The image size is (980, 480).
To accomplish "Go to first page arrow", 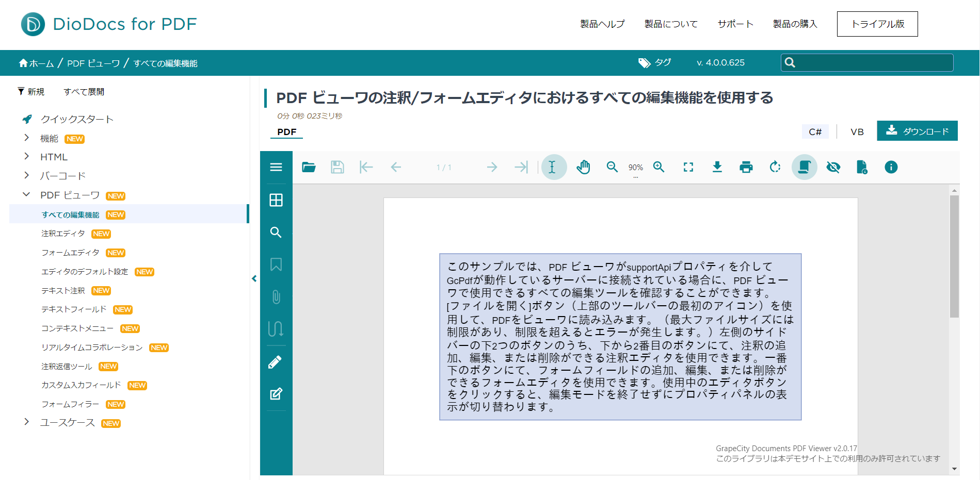I will click(366, 167).
